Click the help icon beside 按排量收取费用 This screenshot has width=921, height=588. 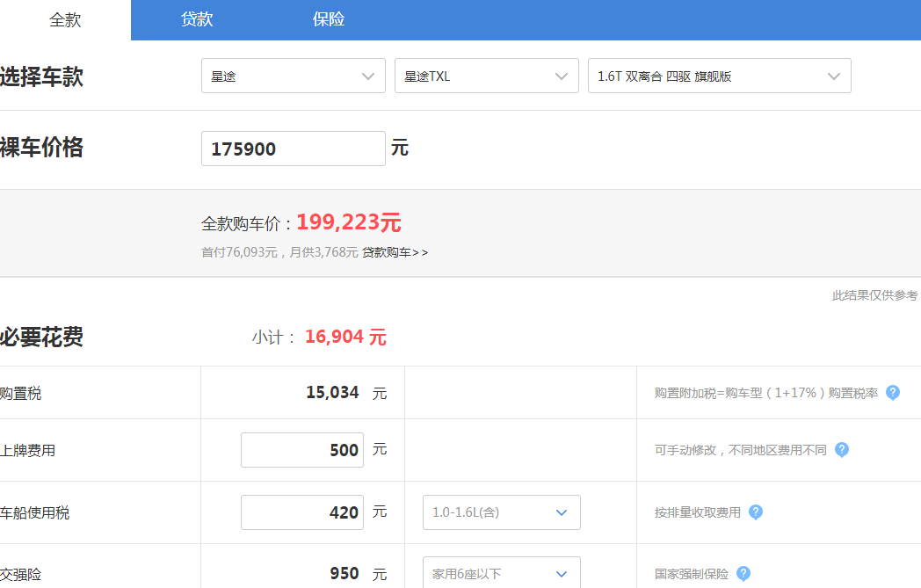pos(756,512)
